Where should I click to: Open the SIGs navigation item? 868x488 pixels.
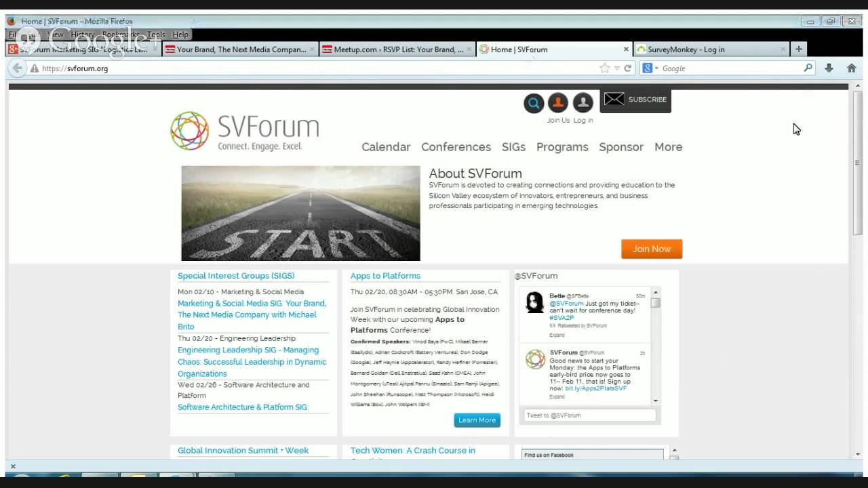click(x=513, y=147)
